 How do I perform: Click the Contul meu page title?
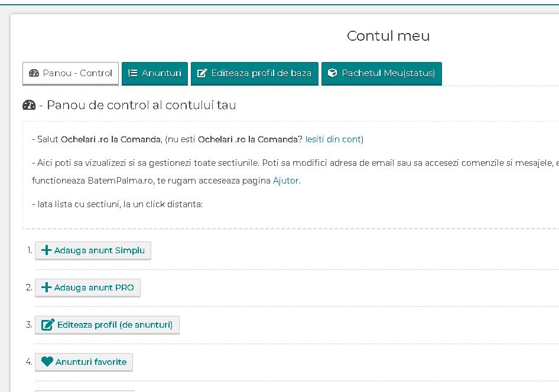coord(388,36)
